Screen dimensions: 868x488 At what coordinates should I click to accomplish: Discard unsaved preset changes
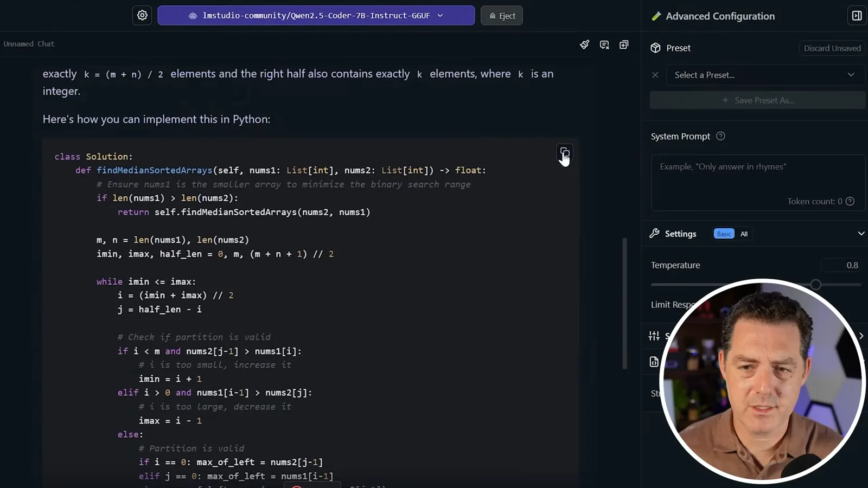[x=832, y=48]
